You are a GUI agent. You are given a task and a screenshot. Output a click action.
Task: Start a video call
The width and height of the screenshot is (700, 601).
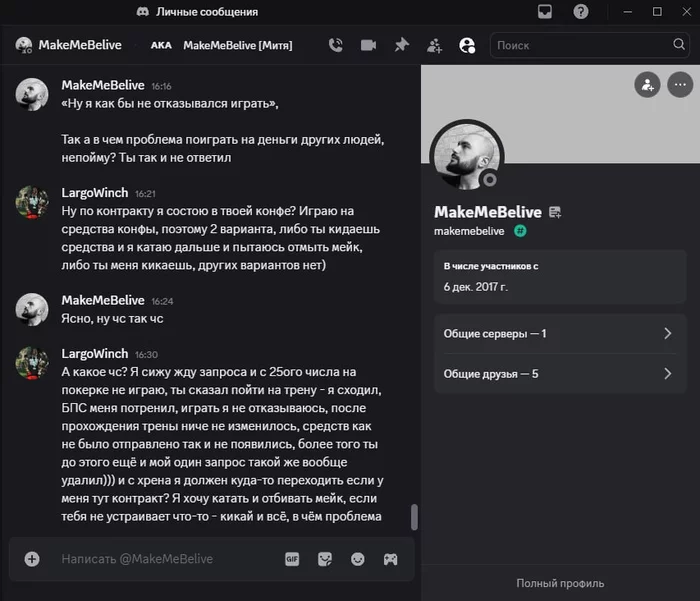(368, 45)
